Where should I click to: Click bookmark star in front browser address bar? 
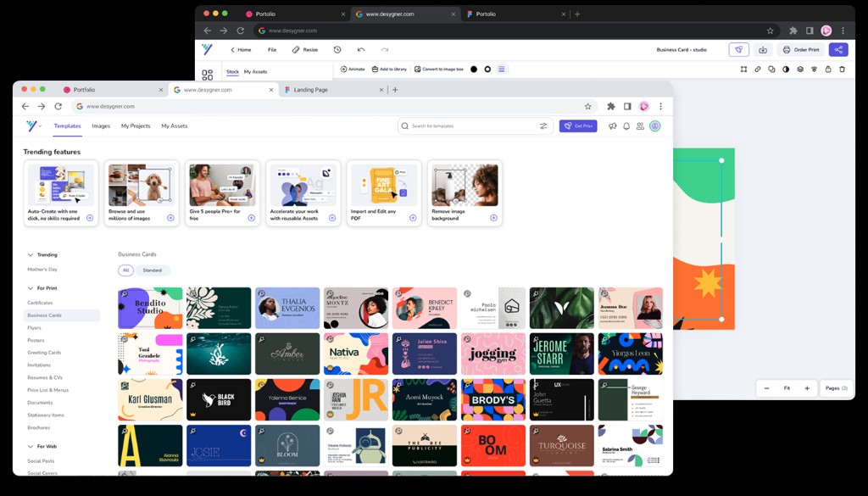588,106
